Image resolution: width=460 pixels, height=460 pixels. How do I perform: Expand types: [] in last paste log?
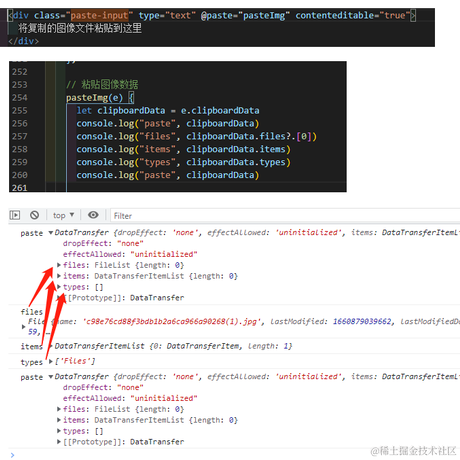[x=59, y=431]
